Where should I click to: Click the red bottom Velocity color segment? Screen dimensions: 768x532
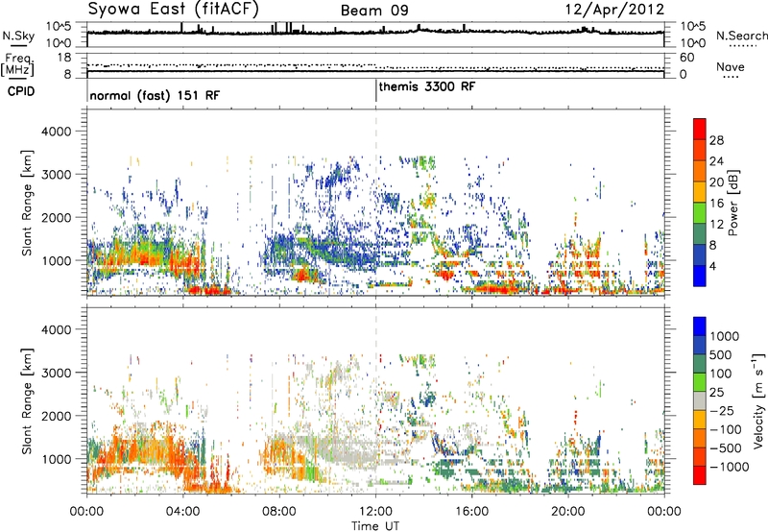pyautogui.click(x=700, y=475)
